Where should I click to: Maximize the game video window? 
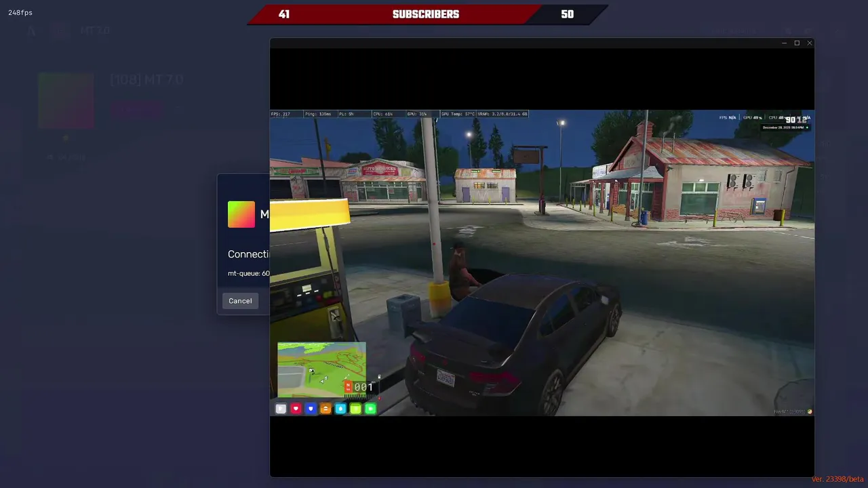tap(797, 43)
